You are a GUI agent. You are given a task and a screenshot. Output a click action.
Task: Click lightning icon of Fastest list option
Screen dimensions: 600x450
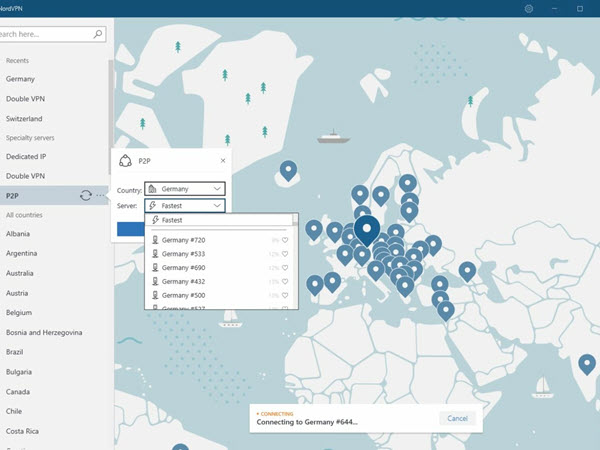point(155,220)
